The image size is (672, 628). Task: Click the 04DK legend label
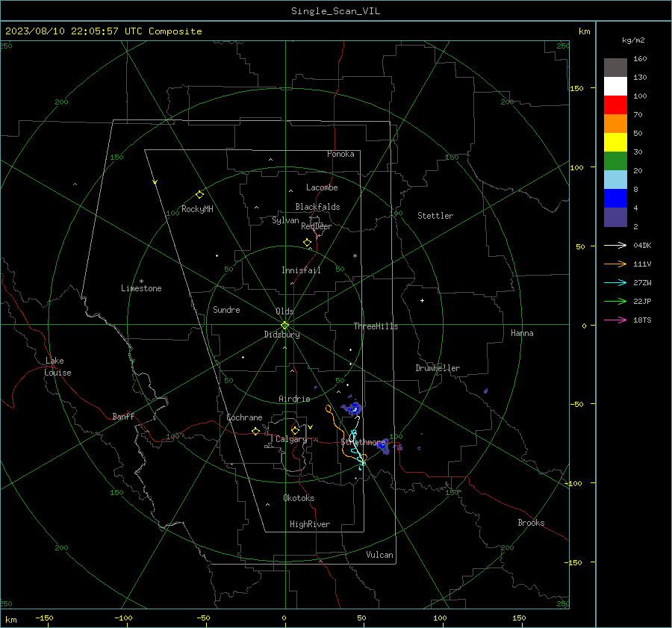(642, 245)
